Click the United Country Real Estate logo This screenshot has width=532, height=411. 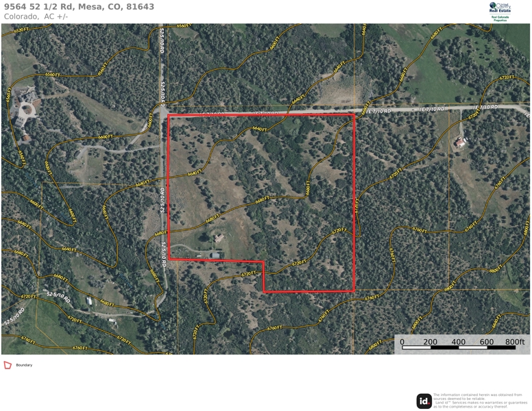tap(500, 12)
